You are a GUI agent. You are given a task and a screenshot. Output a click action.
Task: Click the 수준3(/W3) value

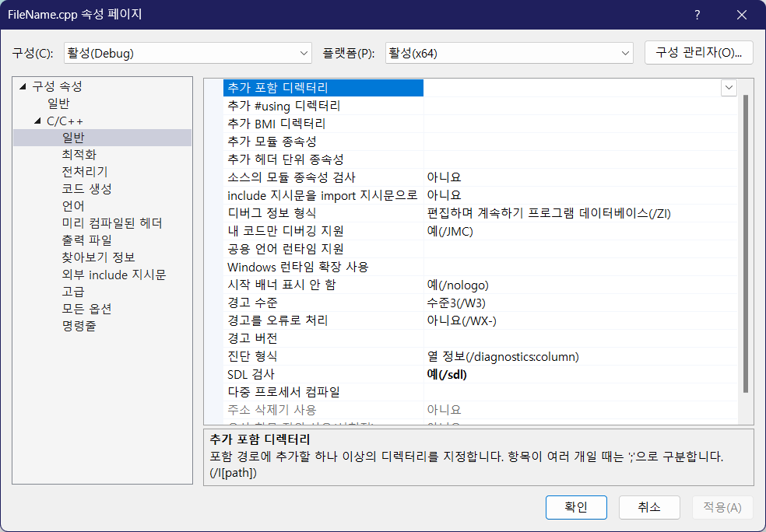pyautogui.click(x=456, y=303)
